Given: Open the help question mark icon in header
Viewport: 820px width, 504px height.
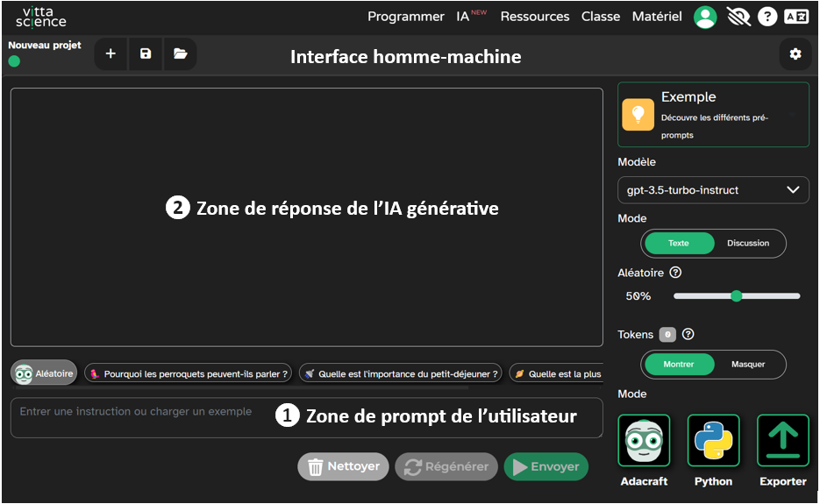Looking at the screenshot, I should coord(767,17).
